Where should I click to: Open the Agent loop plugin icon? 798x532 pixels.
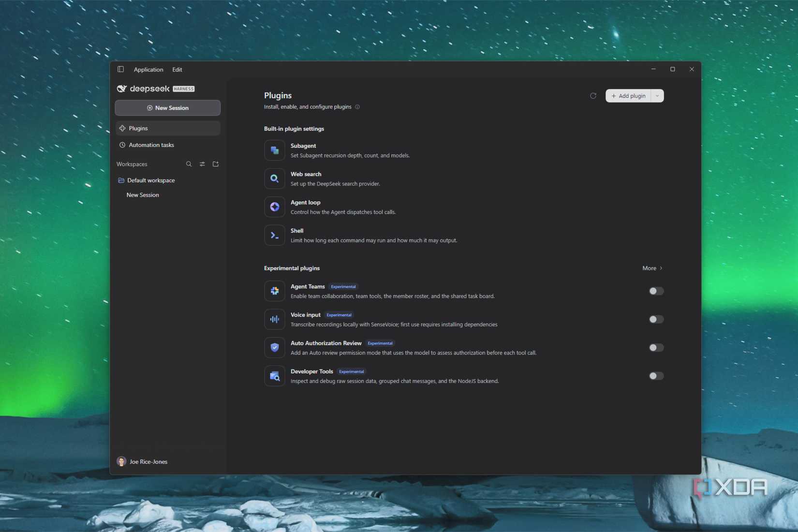(x=274, y=207)
